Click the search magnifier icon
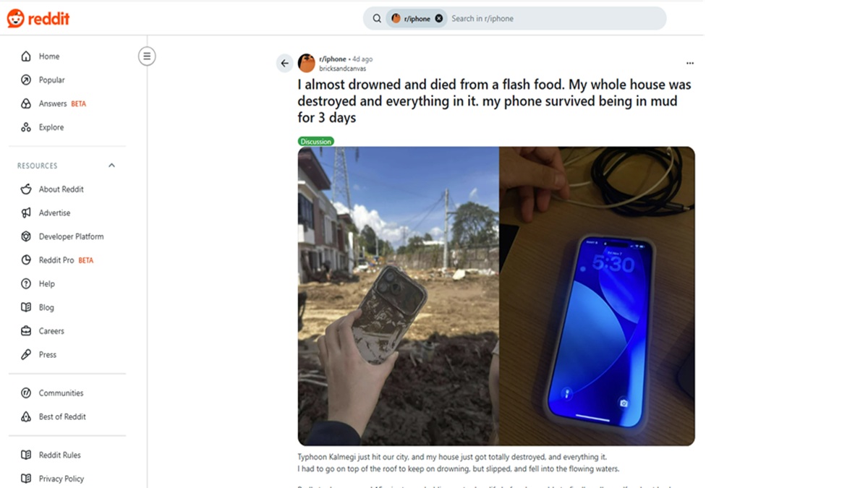The image size is (868, 488). (x=377, y=19)
